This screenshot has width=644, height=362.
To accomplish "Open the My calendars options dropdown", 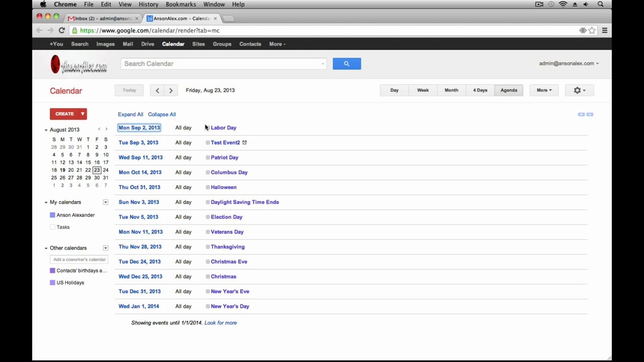I will coord(106,202).
